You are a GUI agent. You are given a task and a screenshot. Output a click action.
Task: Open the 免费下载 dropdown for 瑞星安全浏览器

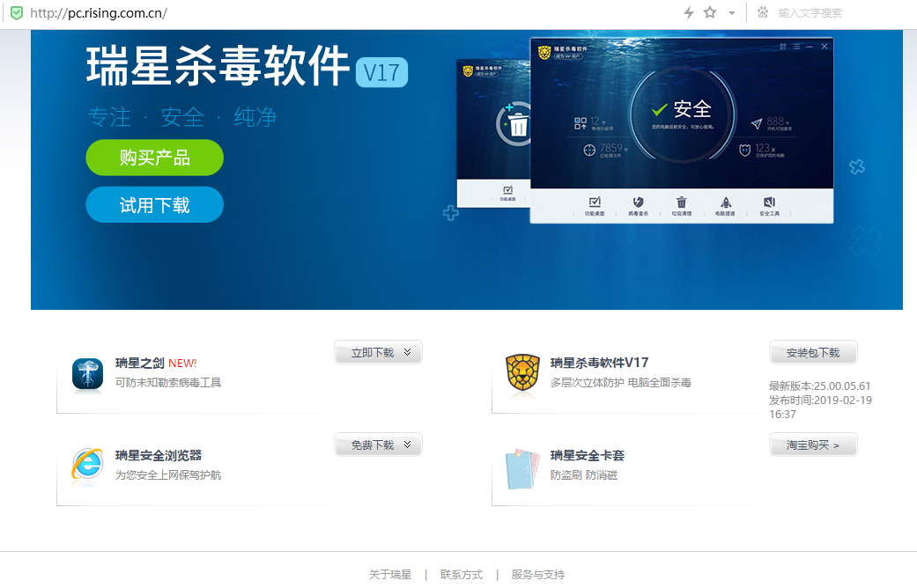tap(379, 445)
